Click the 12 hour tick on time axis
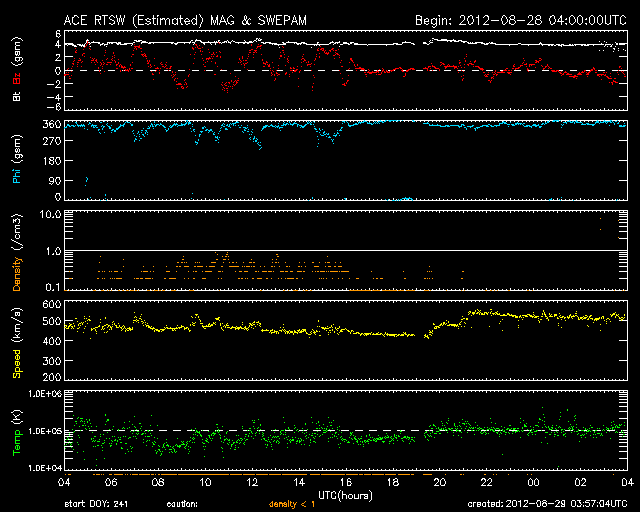This screenshot has height=512, width=640. [x=253, y=483]
